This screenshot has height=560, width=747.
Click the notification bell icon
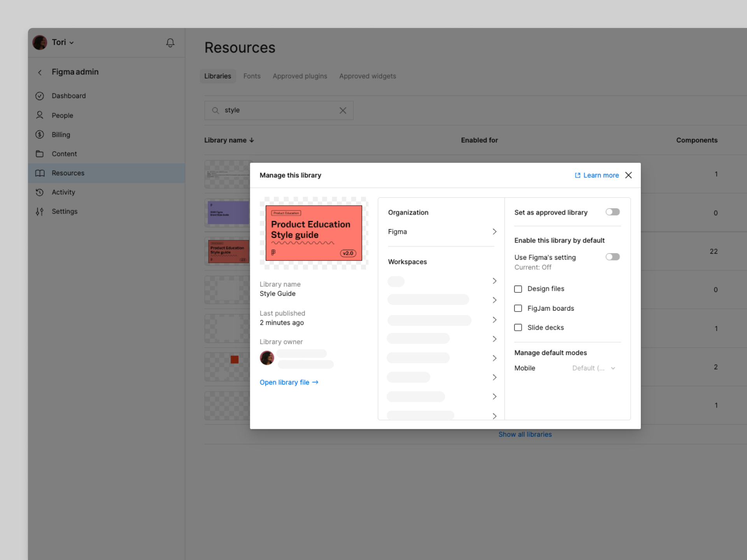(x=170, y=42)
